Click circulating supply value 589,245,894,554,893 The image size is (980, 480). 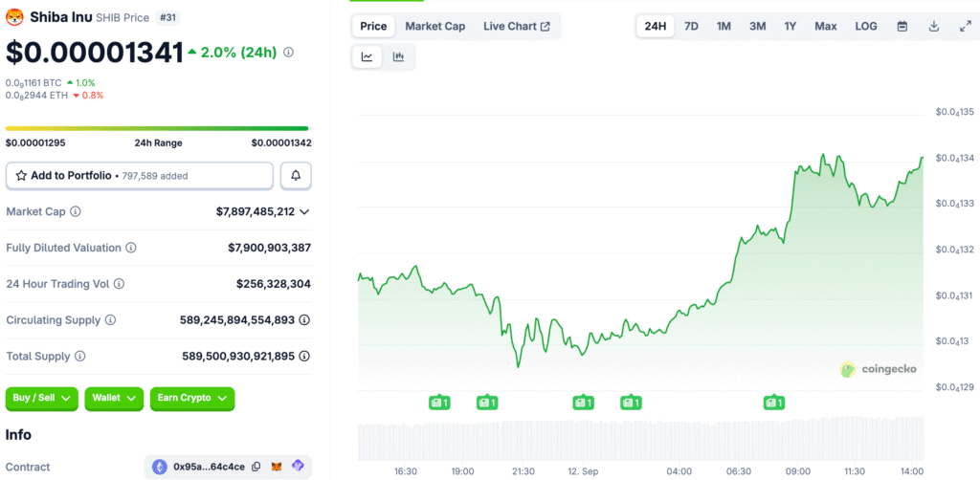[237, 320]
